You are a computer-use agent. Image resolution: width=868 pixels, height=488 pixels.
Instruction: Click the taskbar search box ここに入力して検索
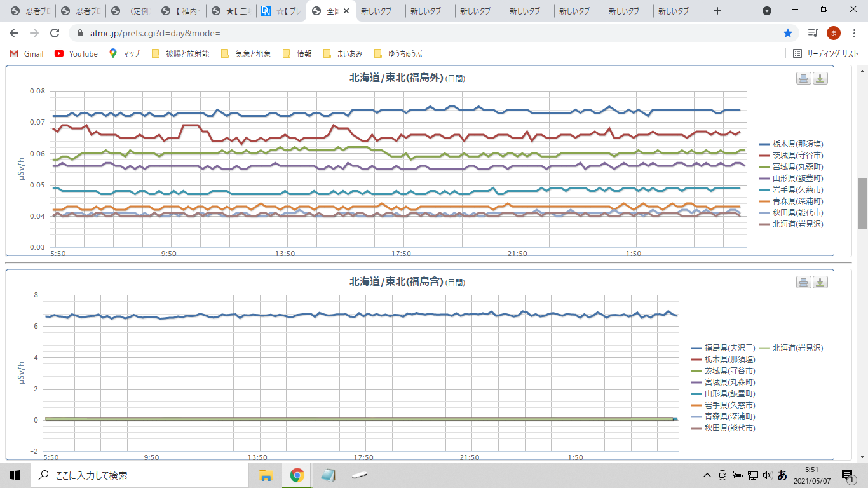pos(140,475)
